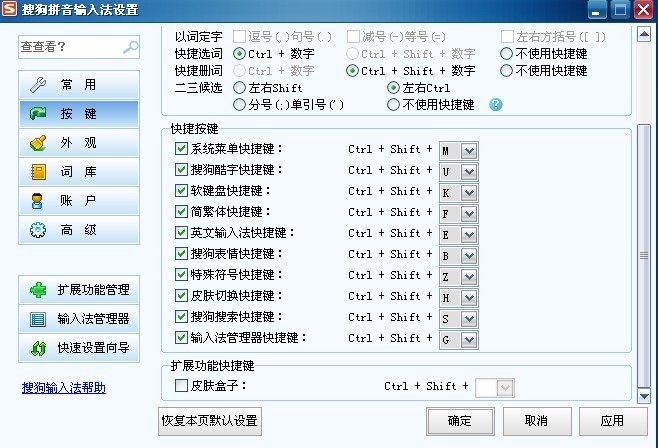Toggle 软键盘快捷键 checkbox

(181, 190)
